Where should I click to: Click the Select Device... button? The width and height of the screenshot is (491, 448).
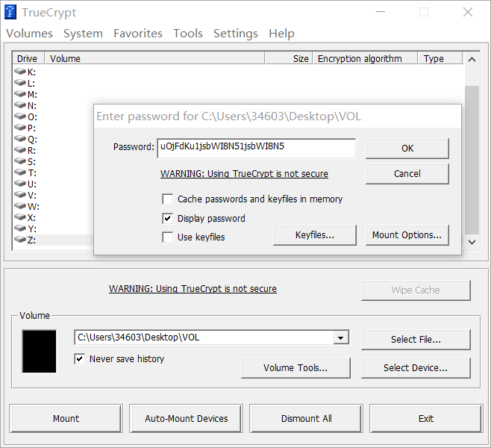tap(416, 368)
